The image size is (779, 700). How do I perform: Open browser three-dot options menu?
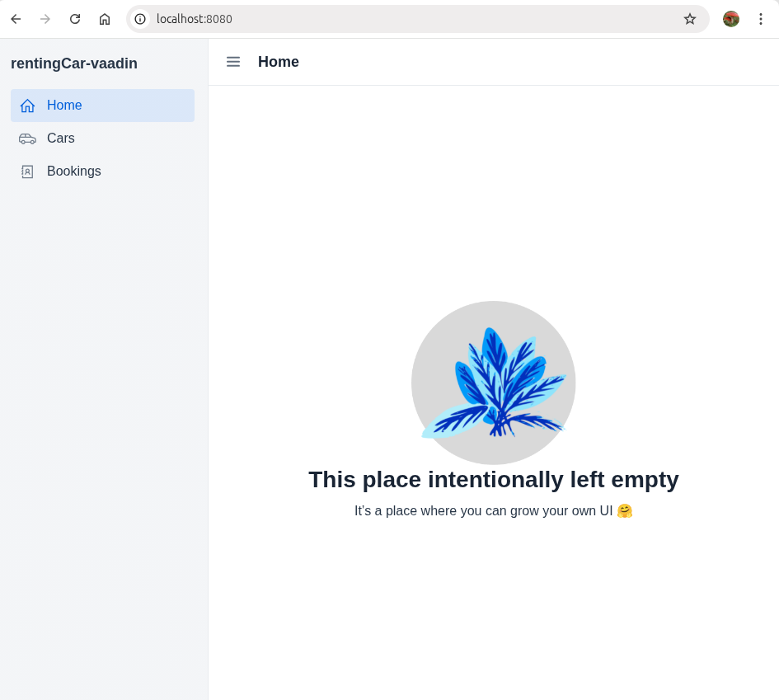pos(761,19)
